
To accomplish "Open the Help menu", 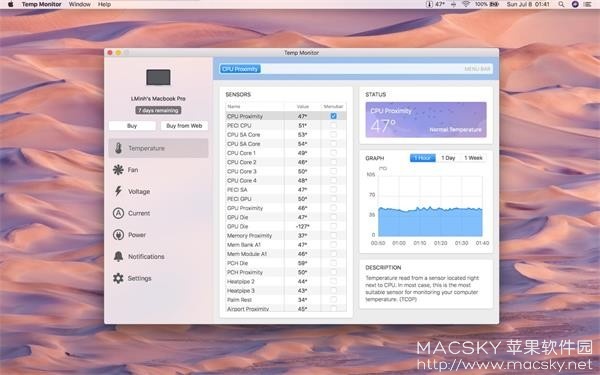I will (104, 4).
